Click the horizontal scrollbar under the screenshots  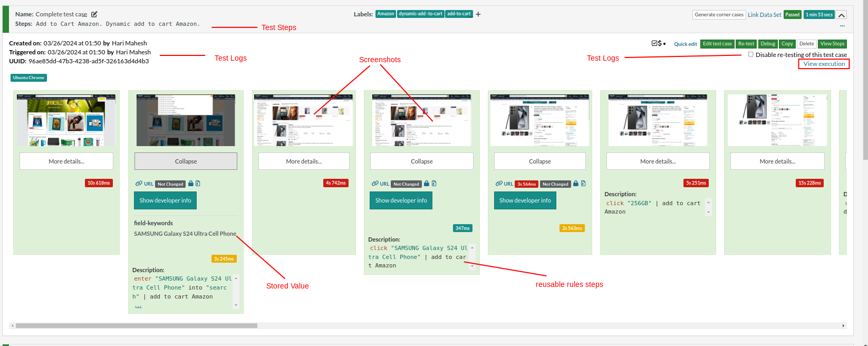tap(136, 325)
